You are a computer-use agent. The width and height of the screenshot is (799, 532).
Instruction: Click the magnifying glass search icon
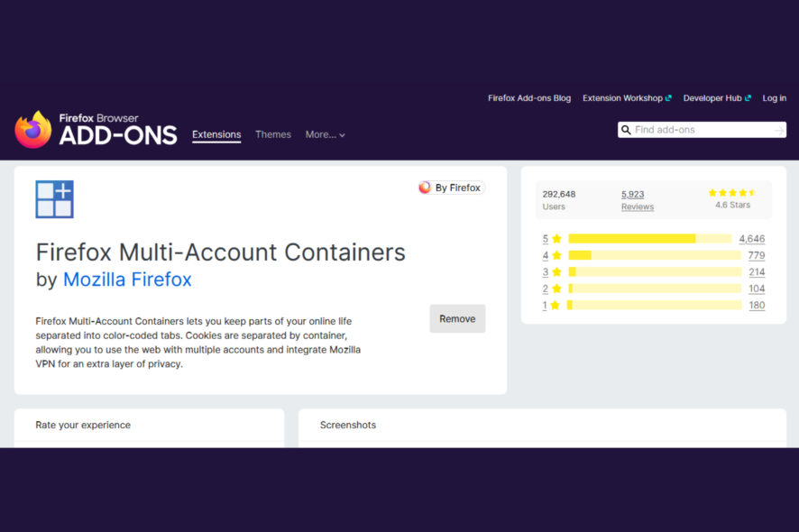[627, 129]
